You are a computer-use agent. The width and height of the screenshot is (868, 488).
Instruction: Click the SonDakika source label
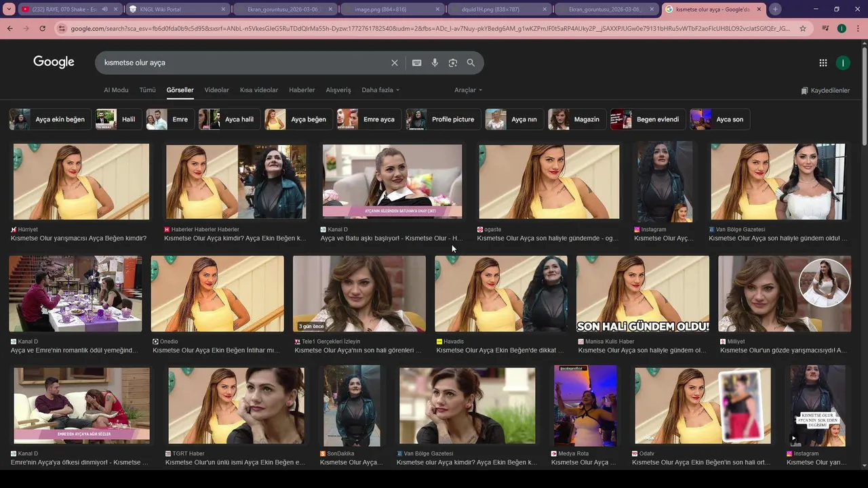coord(340,453)
